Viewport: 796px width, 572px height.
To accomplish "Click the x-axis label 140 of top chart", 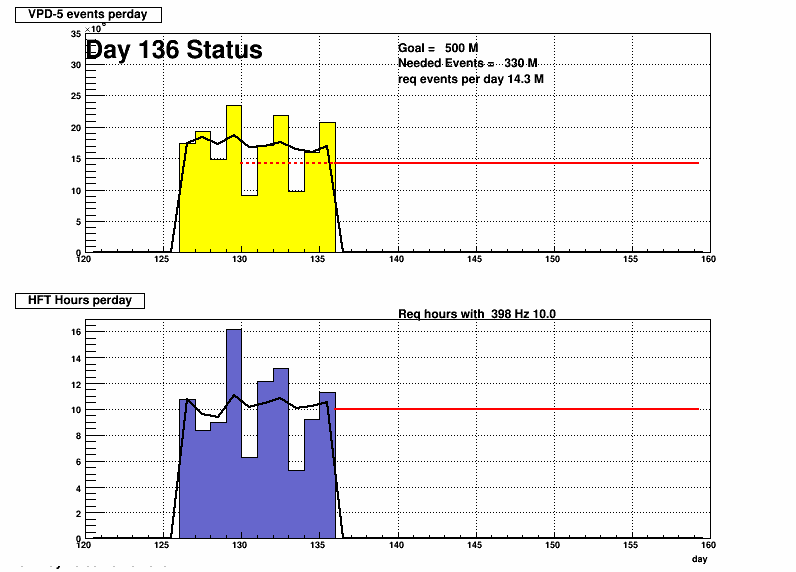I will (x=396, y=259).
